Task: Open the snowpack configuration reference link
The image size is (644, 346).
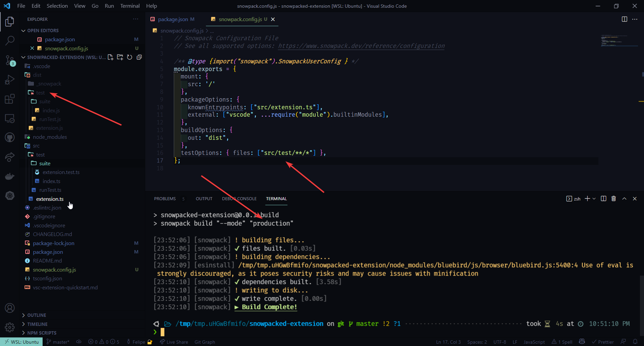Action: coord(361,46)
